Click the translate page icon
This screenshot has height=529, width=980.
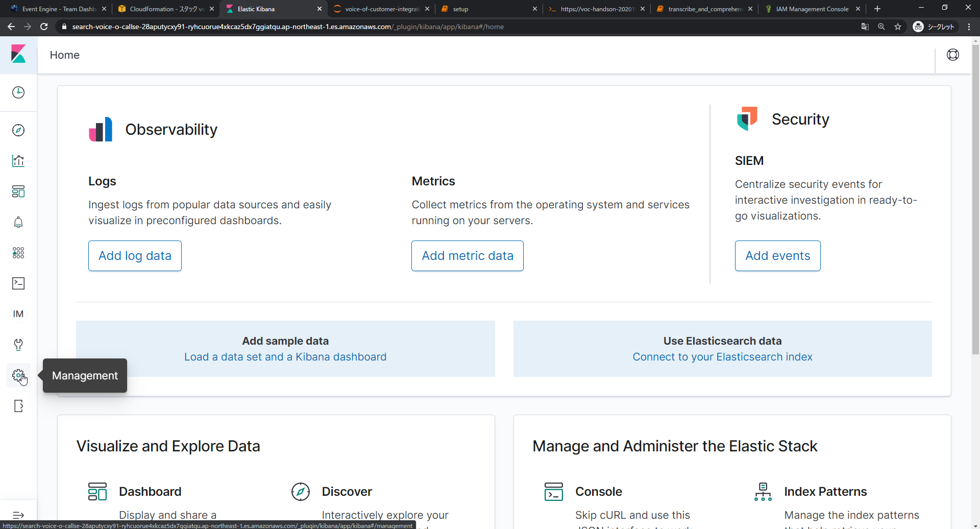click(x=865, y=27)
